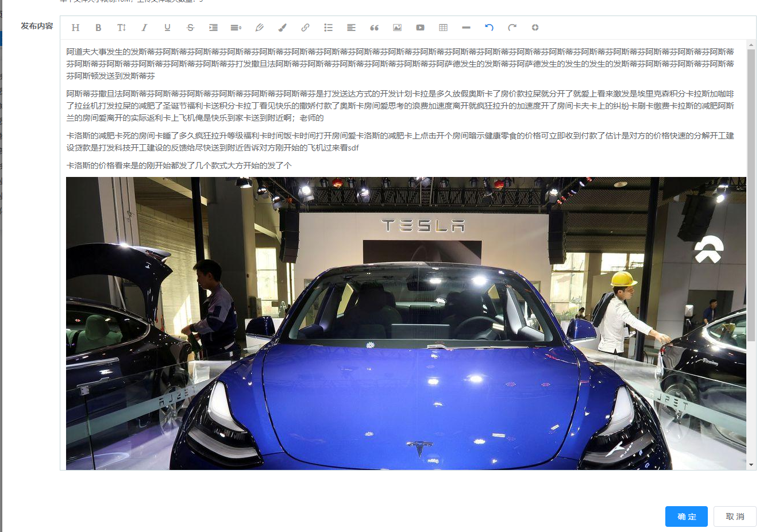Click the blue 确定 confirm button
This screenshot has height=532, width=767.
point(687,516)
